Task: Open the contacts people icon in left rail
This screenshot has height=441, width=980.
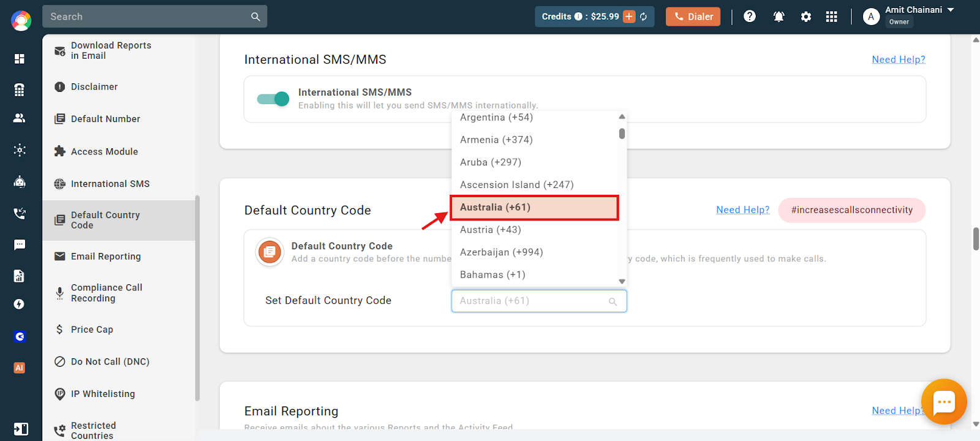Action: (x=20, y=118)
